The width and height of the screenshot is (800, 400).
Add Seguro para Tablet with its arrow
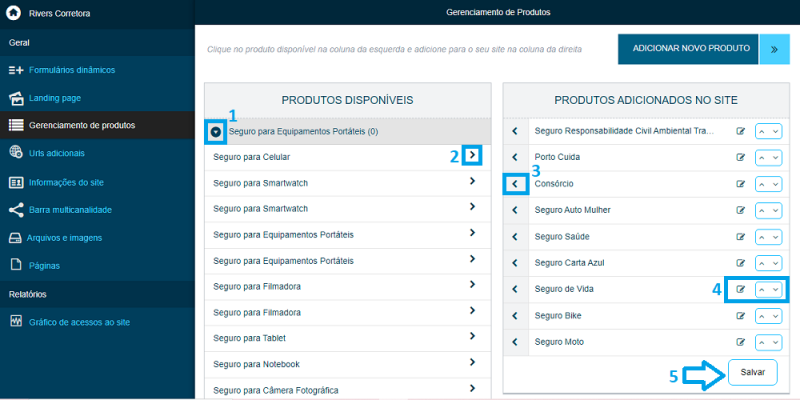tap(472, 336)
